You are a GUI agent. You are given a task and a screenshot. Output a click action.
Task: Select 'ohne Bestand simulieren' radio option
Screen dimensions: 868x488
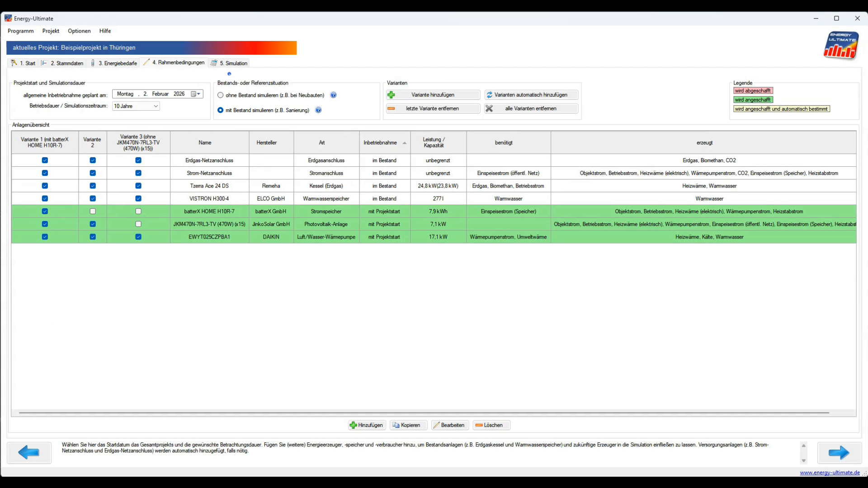point(221,95)
